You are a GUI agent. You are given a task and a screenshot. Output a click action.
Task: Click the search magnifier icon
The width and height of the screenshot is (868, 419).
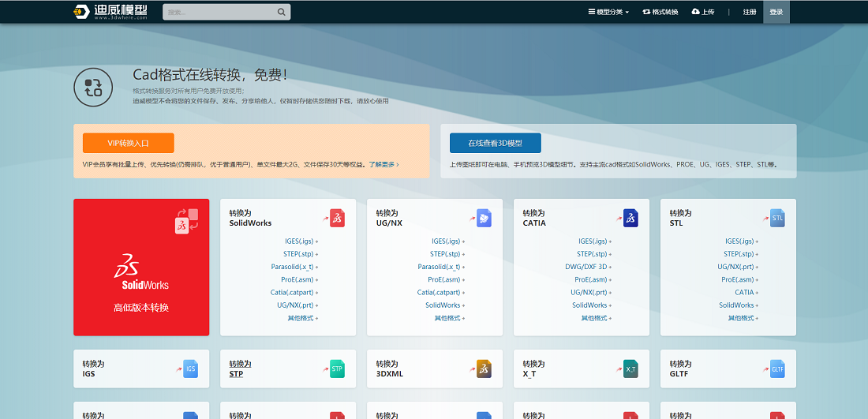pyautogui.click(x=281, y=12)
